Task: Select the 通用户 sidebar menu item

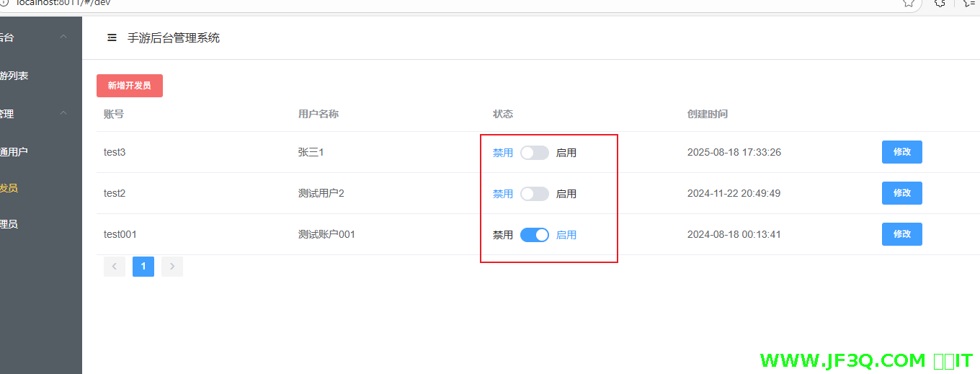Action: coord(14,152)
